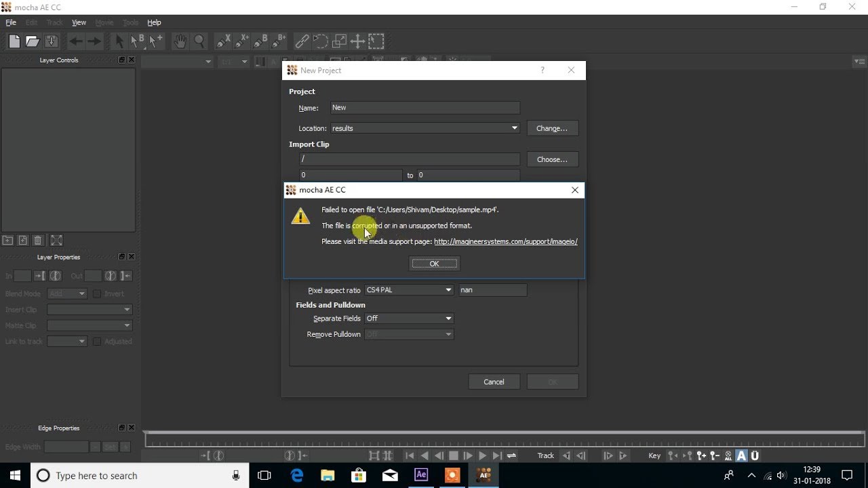Float the Layer Controls panel

[122, 60]
